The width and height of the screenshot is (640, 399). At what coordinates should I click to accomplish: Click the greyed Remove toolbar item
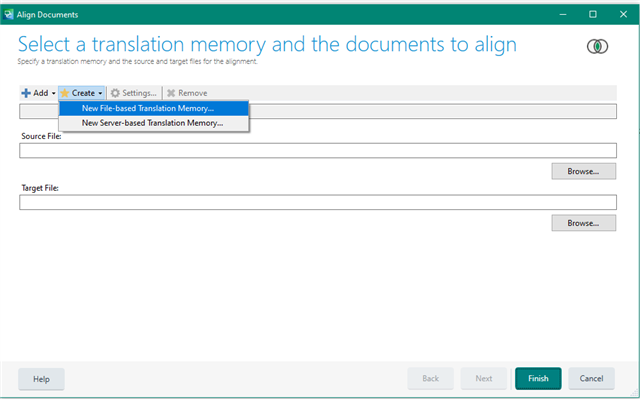[187, 93]
